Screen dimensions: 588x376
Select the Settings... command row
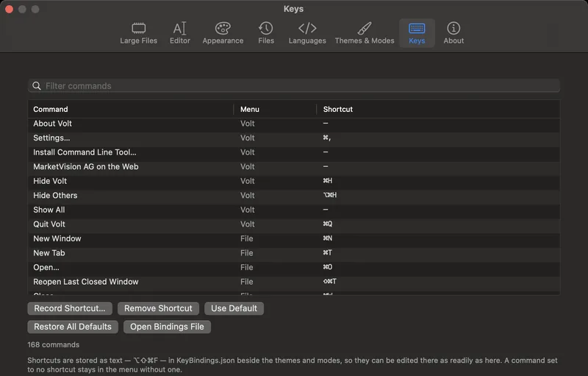(293, 138)
